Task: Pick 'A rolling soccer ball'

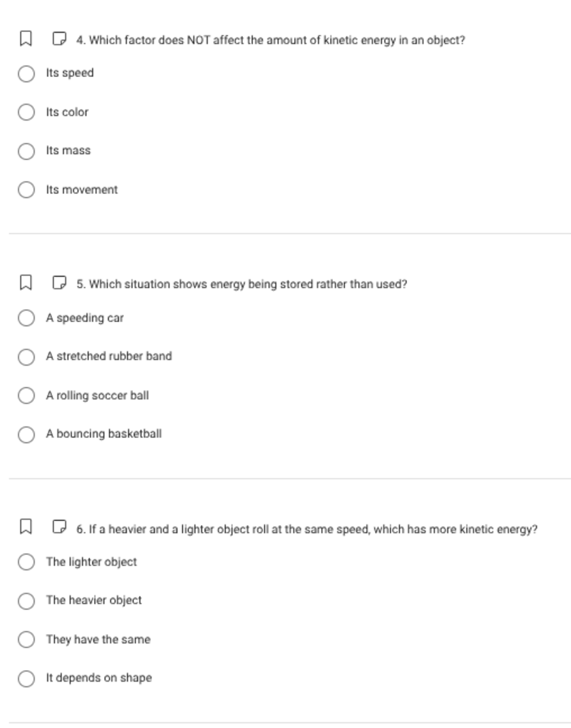Action: [x=27, y=396]
